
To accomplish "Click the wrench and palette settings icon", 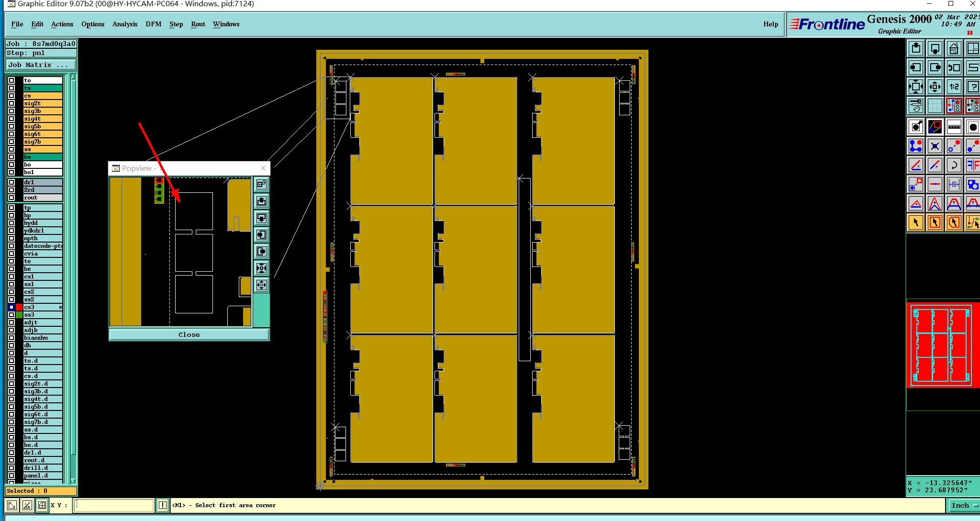I will coord(915,106).
